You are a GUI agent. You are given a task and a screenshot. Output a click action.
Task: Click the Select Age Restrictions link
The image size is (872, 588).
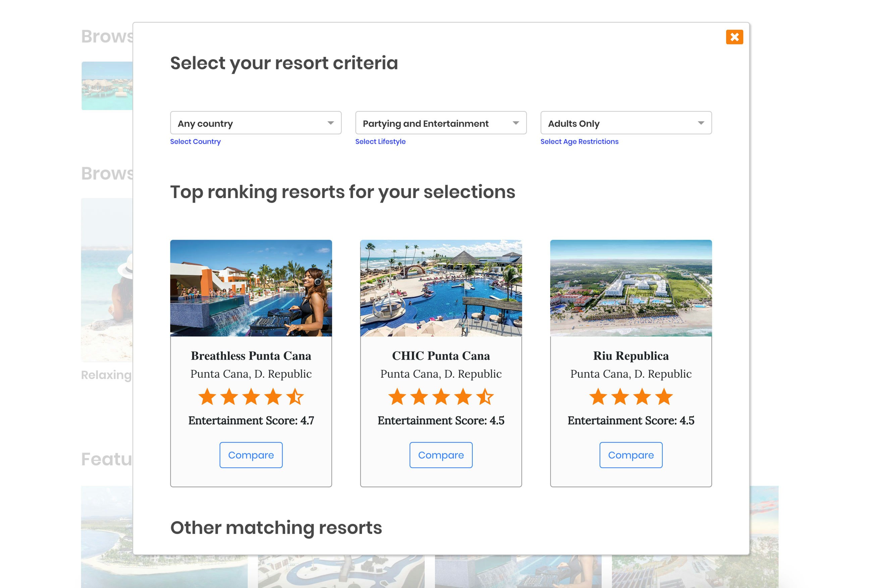579,141
